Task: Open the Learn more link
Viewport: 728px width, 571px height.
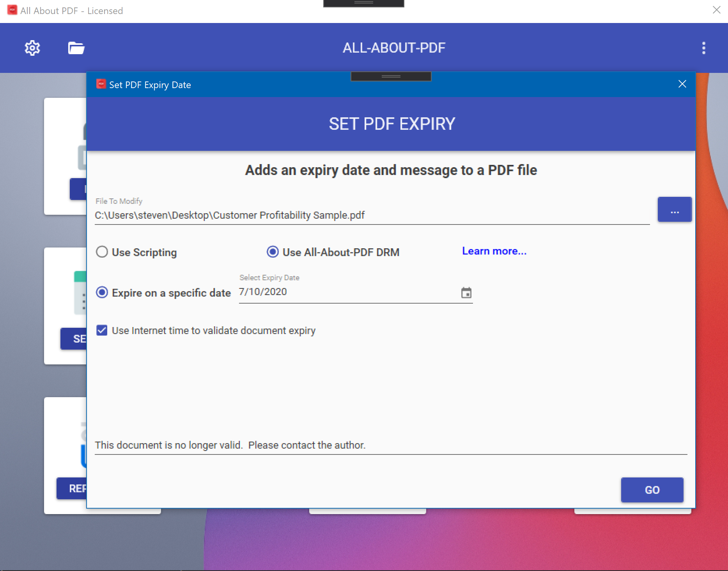Action: (494, 251)
